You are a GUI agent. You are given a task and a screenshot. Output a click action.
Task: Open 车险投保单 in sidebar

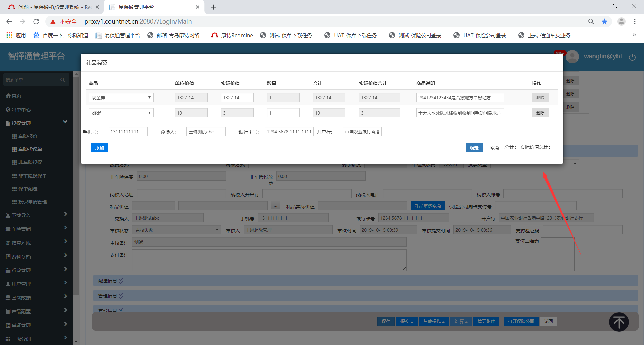click(x=30, y=149)
